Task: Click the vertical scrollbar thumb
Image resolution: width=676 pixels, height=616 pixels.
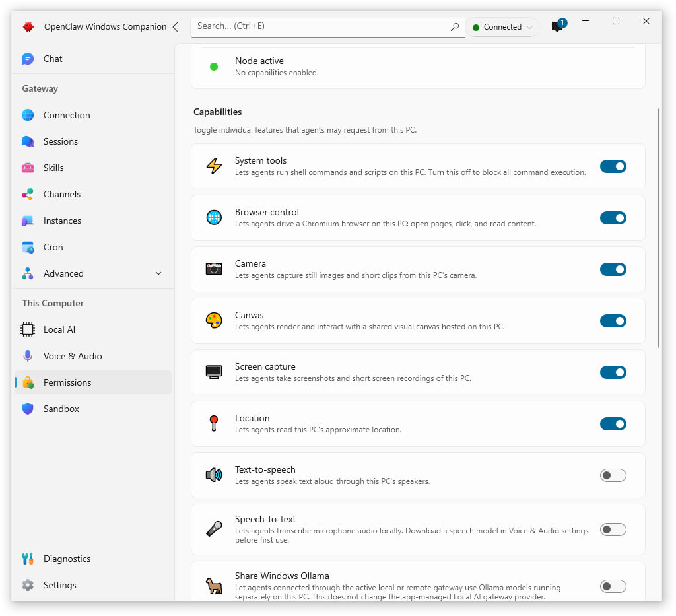Action: click(x=658, y=228)
